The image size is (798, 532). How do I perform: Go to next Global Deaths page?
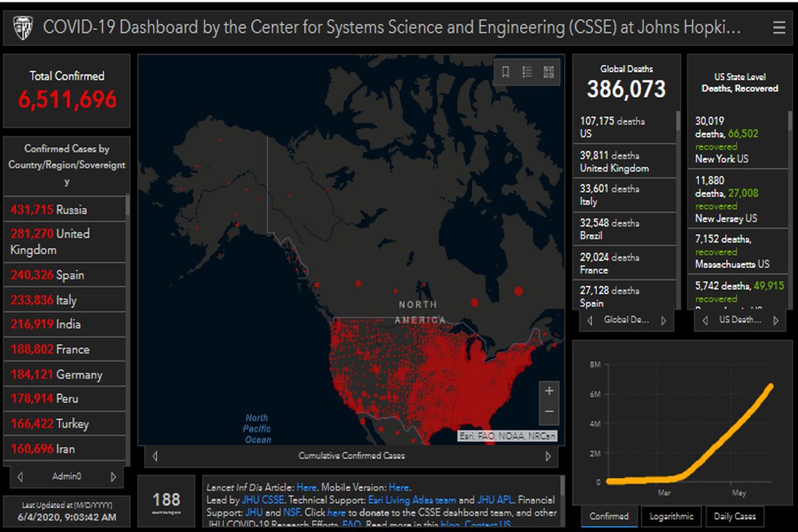point(662,321)
